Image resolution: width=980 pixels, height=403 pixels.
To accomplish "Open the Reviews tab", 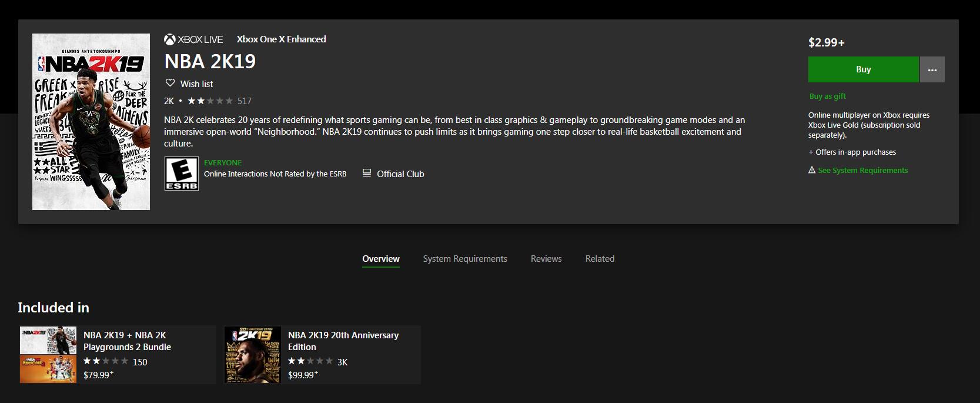I will (x=546, y=259).
